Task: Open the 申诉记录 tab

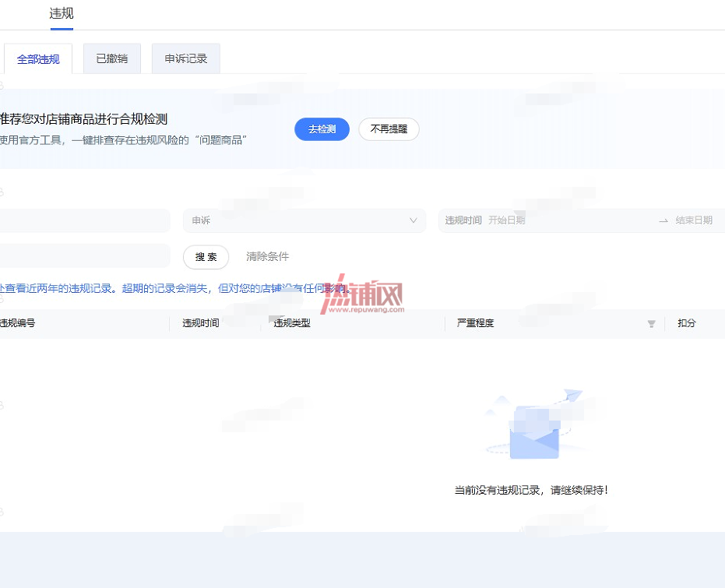Action: coord(186,58)
